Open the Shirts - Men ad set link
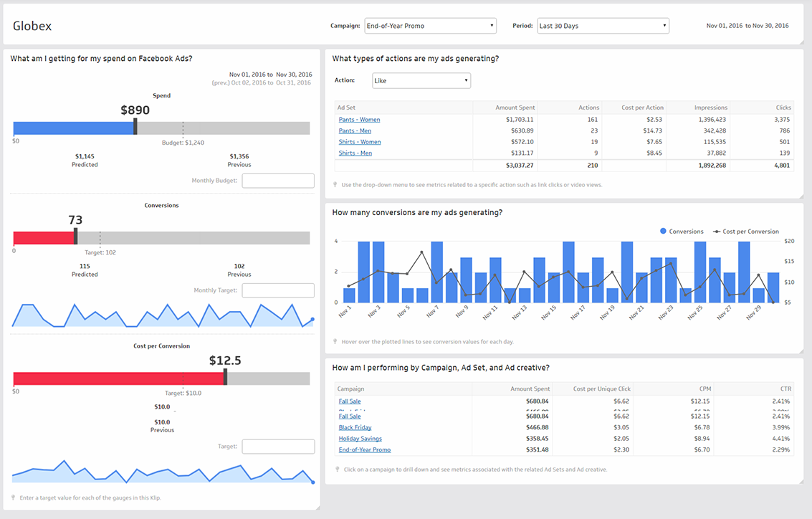Screen dimensions: 812x519 [355, 153]
